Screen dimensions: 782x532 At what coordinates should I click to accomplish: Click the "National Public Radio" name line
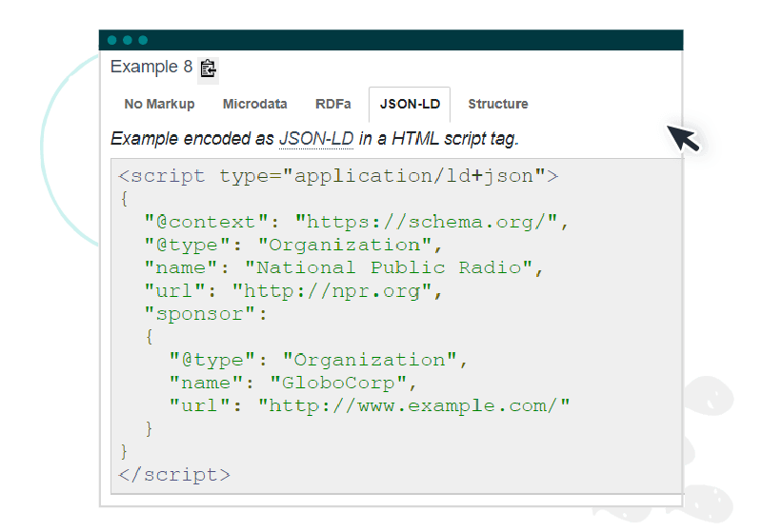point(344,268)
